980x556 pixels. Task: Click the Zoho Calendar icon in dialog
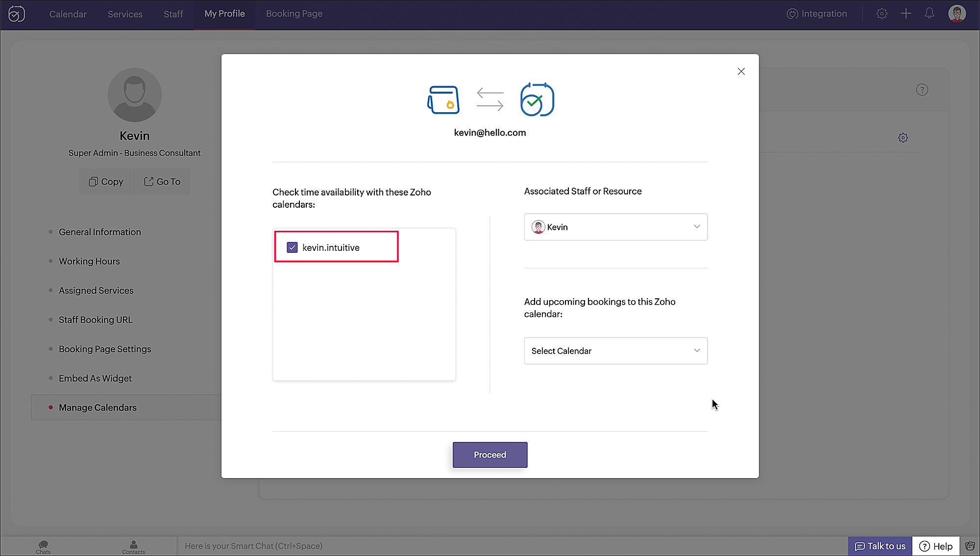pyautogui.click(x=443, y=100)
